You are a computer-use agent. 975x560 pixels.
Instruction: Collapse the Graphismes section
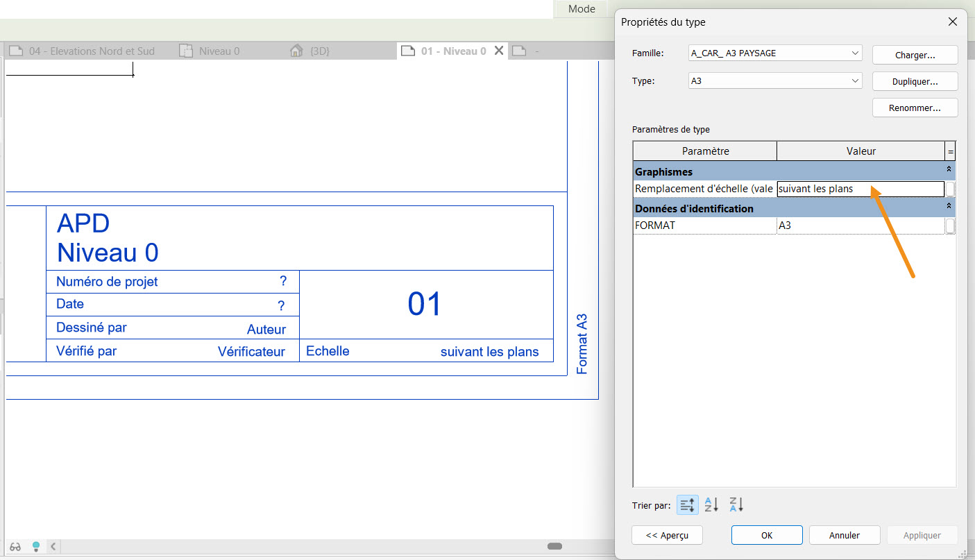[x=949, y=170]
